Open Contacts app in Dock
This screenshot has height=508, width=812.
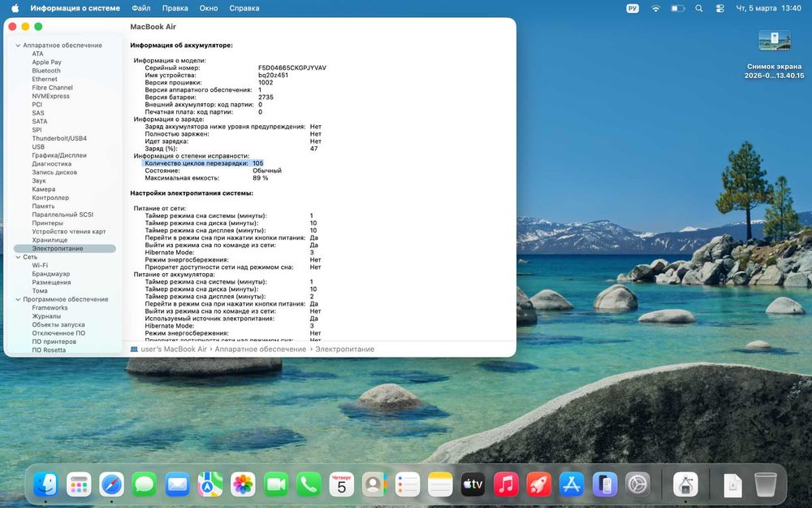click(x=374, y=484)
